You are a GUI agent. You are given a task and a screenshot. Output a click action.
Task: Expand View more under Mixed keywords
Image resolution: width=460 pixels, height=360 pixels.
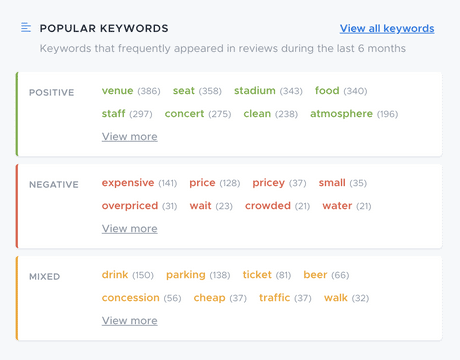tap(129, 321)
